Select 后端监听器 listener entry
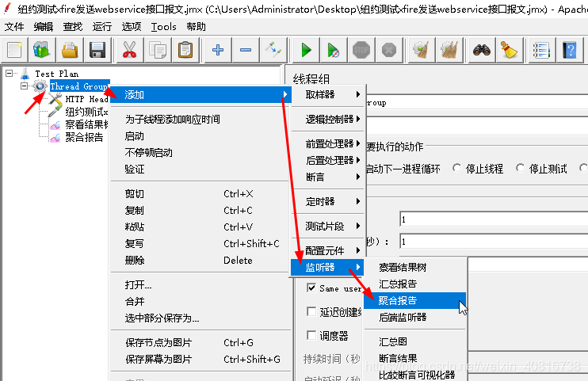Image resolution: width=588 pixels, height=381 pixels. [x=414, y=318]
